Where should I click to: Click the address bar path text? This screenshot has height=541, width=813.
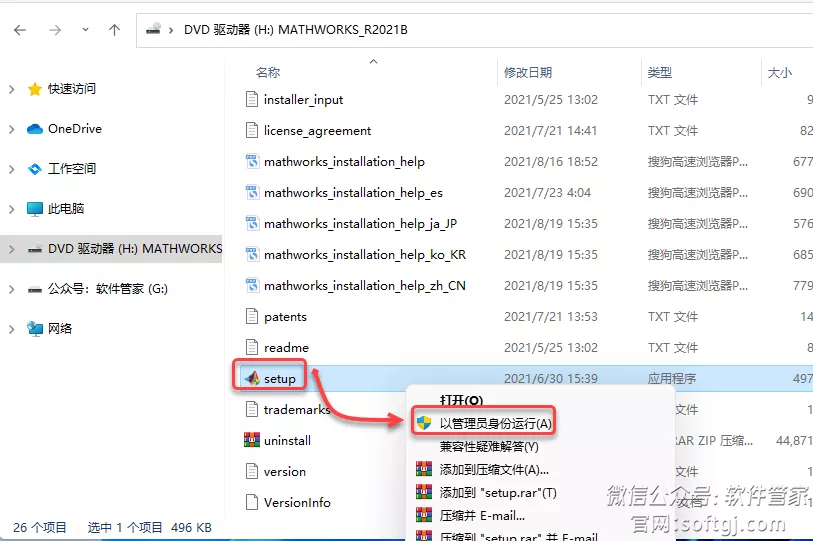coord(296,30)
